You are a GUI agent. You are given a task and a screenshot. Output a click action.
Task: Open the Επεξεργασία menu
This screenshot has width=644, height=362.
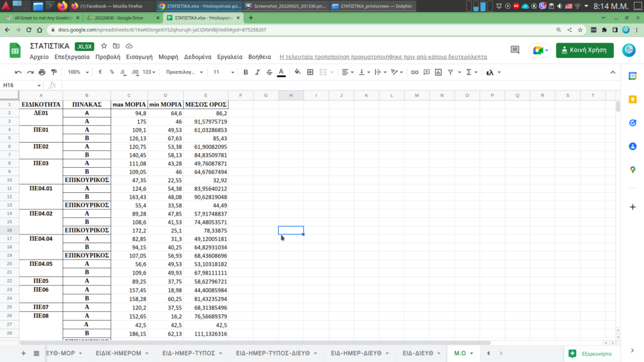[72, 57]
